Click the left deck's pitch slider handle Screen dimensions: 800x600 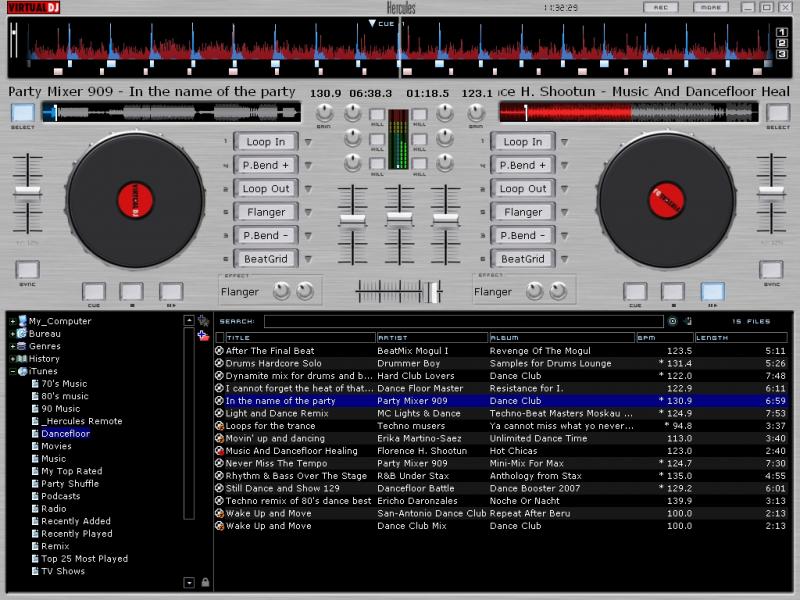tap(28, 192)
